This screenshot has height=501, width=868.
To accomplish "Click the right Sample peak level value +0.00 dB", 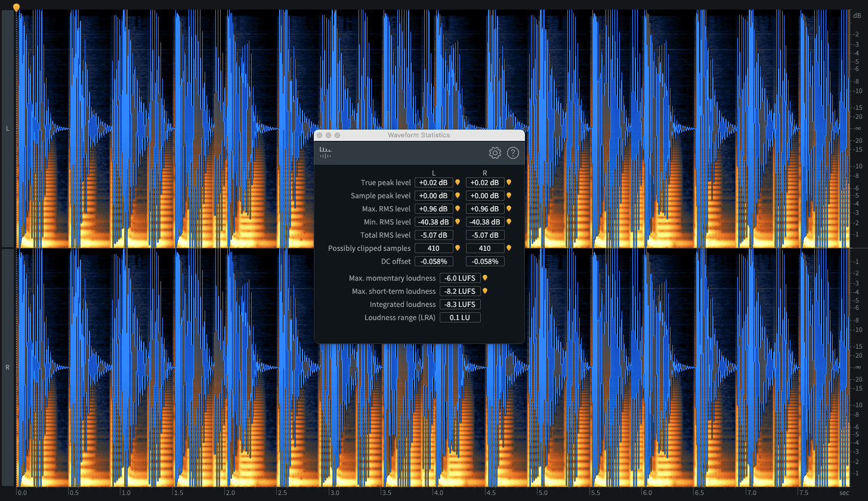I will click(484, 196).
